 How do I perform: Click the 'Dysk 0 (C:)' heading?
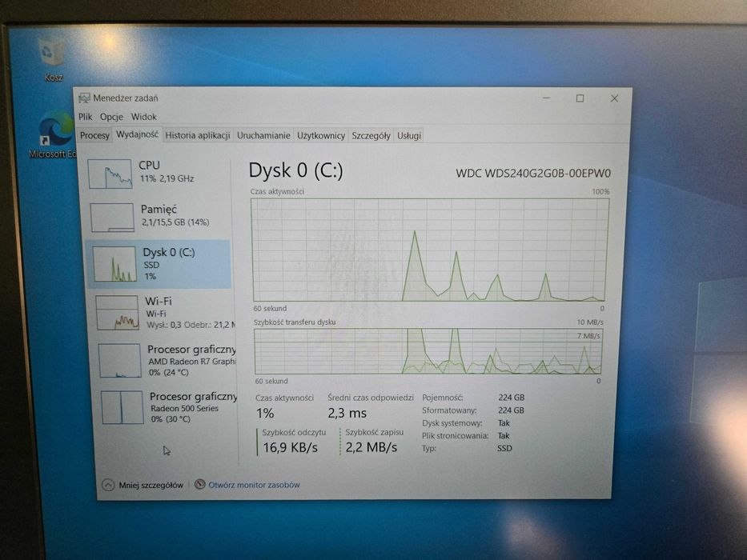pyautogui.click(x=296, y=170)
